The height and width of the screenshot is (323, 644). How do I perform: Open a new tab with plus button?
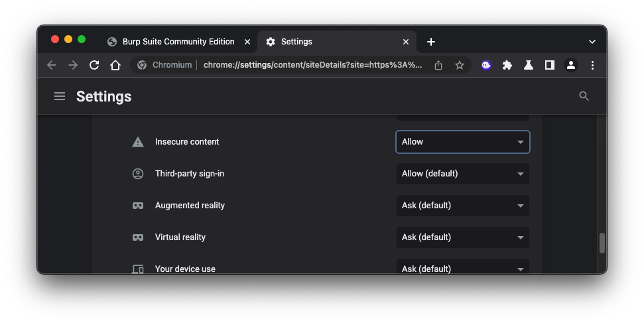point(431,42)
